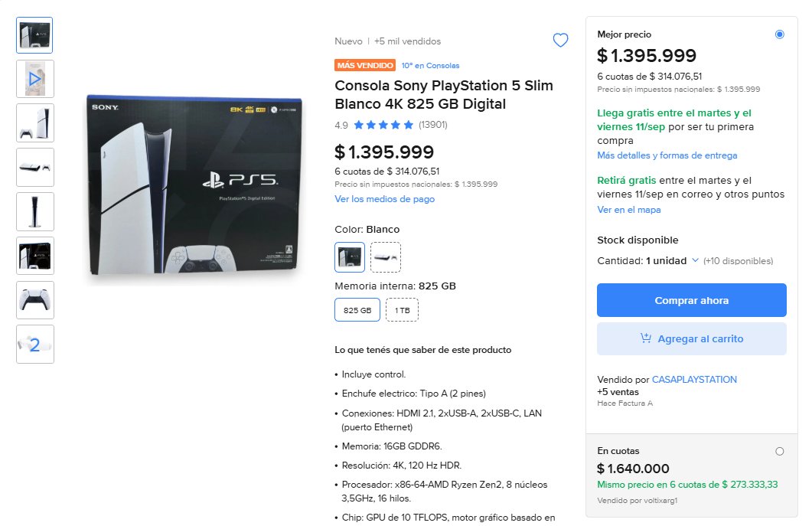The width and height of the screenshot is (812, 526).
Task: Click the cart icon in Agregar al carrito
Action: click(645, 338)
